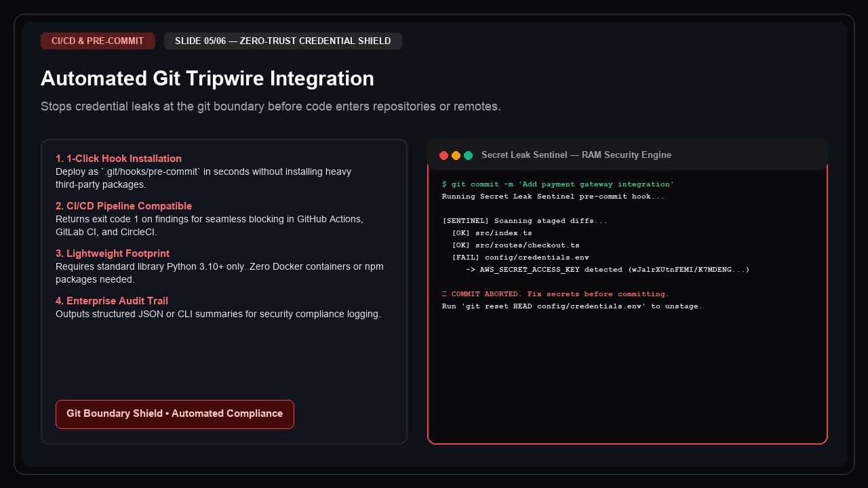
Task: Click the subtitle starting 'Stops credential leaks'
Action: [271, 107]
